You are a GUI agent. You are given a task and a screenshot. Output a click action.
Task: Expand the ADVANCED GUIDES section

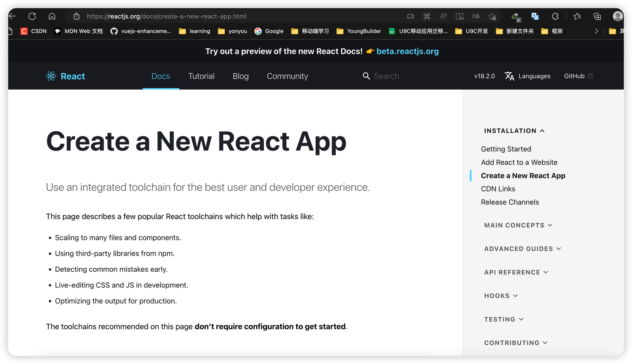click(522, 249)
